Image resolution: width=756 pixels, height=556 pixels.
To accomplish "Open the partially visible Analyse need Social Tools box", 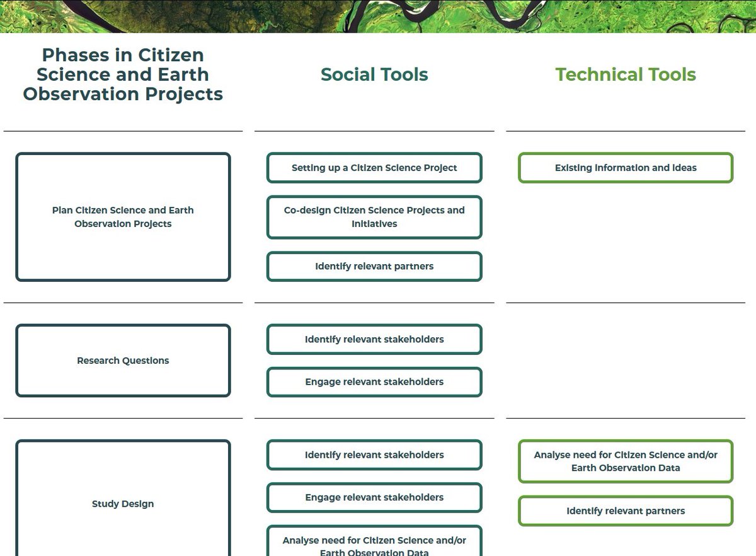I will [x=374, y=541].
